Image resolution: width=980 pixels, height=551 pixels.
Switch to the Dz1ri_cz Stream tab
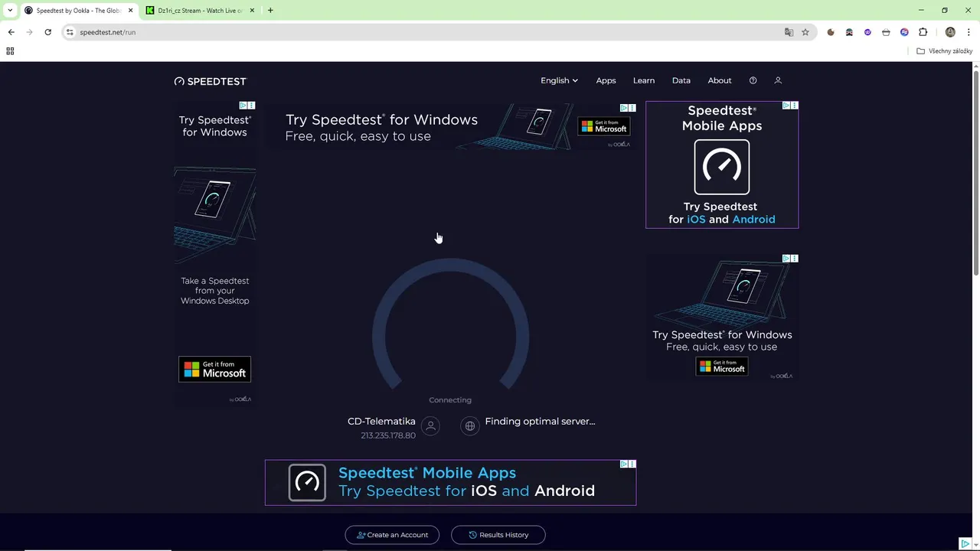(x=199, y=11)
